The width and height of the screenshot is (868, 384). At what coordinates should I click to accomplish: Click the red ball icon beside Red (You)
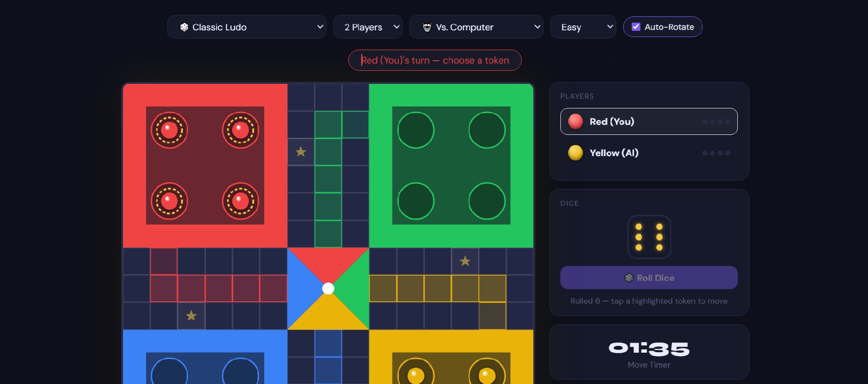[575, 121]
